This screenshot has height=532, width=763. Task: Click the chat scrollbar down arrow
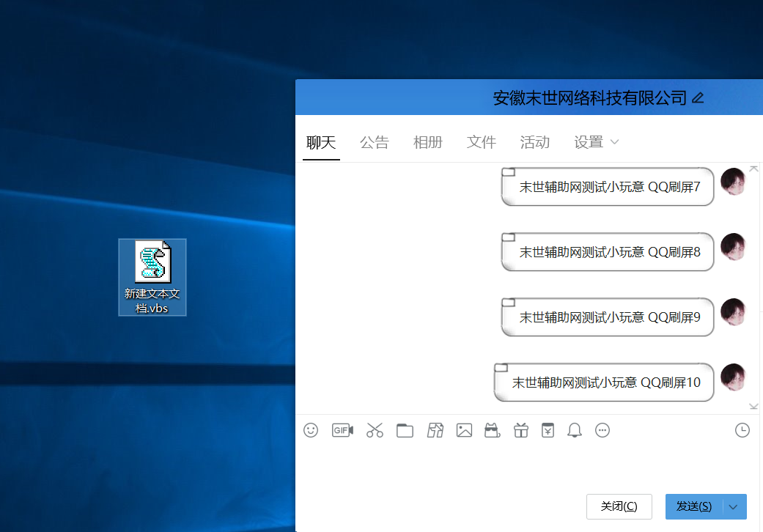[753, 406]
